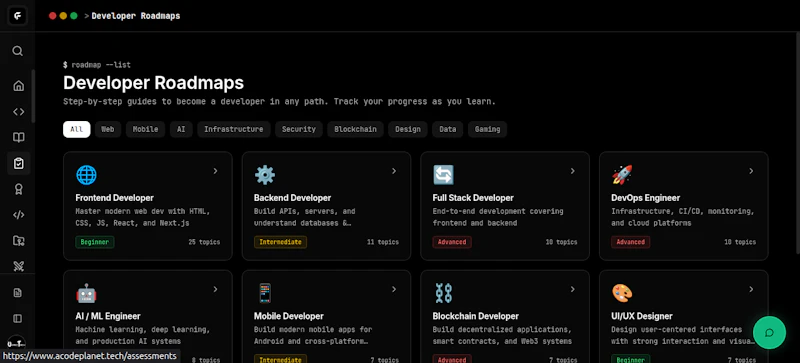
Task: Click the yellow window dot
Action: point(63,16)
